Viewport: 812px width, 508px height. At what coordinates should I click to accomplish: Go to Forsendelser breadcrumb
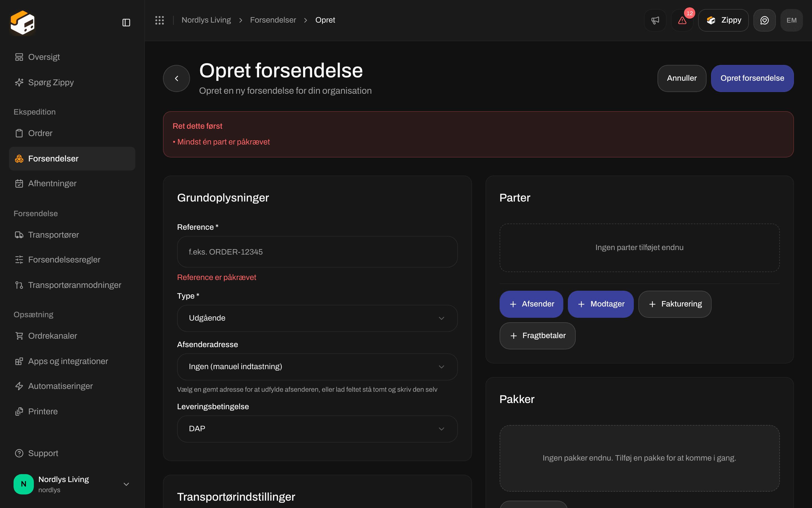tap(273, 20)
